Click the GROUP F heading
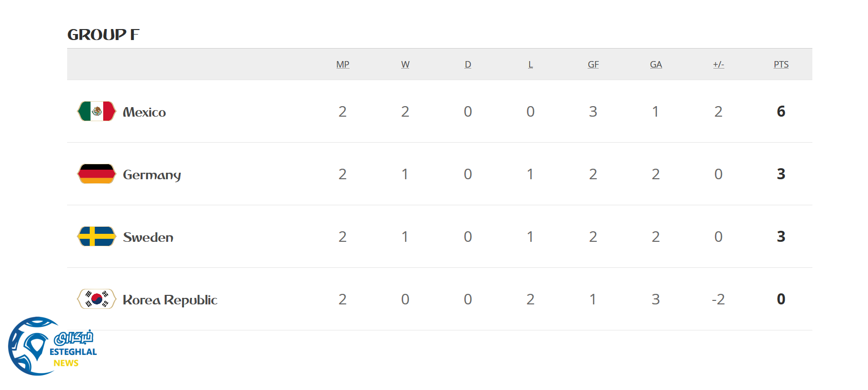The height and width of the screenshot is (390, 868). (x=104, y=35)
